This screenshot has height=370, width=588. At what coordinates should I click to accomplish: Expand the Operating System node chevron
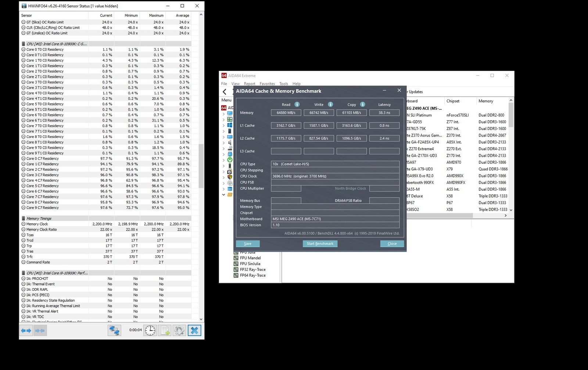[223, 126]
